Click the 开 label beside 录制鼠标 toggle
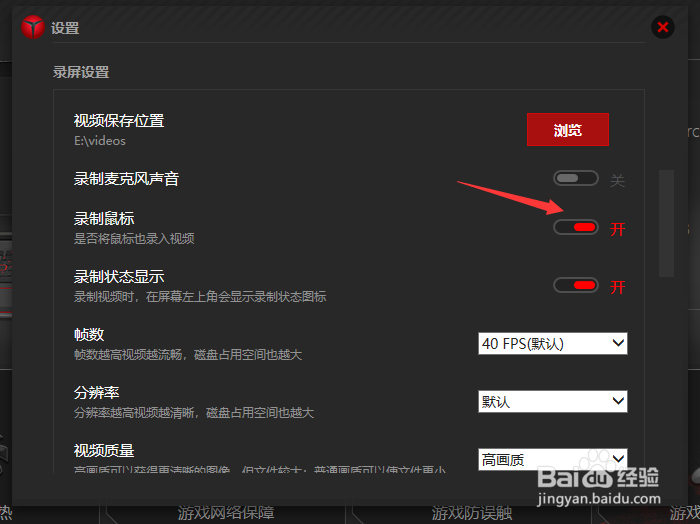Screen dimensions: 700x524 pos(617,229)
